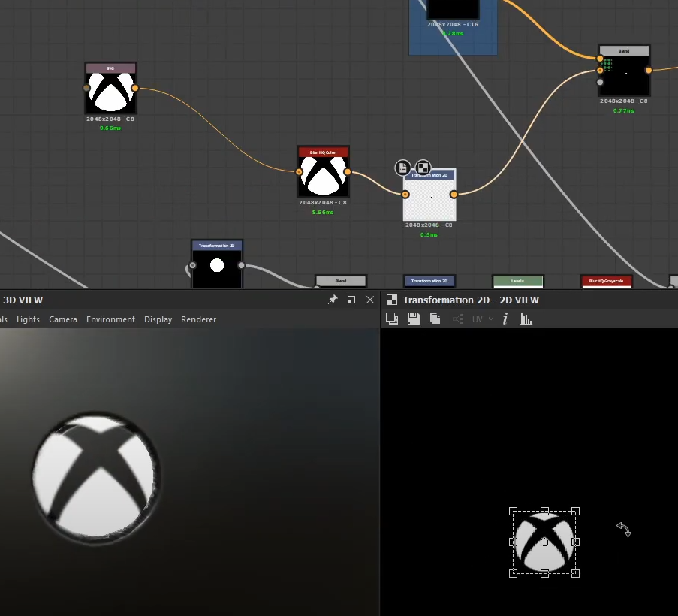Select the Blur HQ Grayscale node header
Viewport: 678px width, 616px height.
(606, 281)
